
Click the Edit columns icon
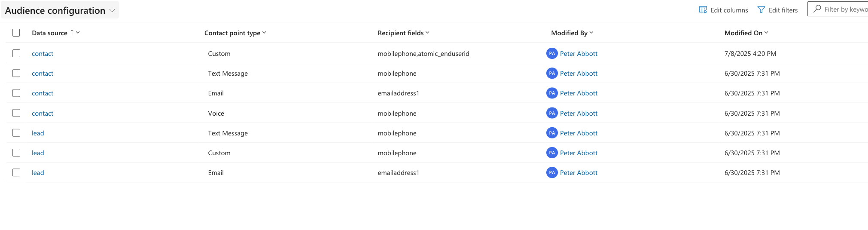point(703,10)
